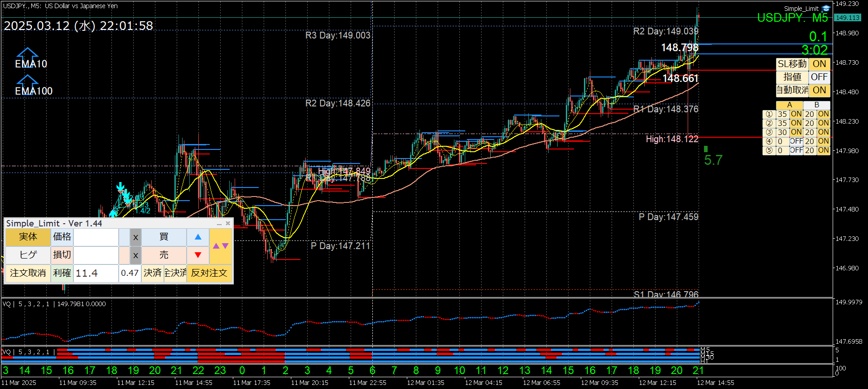This screenshot has width=868, height=389.
Task: Minimize the Simple_Limit panel
Action: [219, 224]
